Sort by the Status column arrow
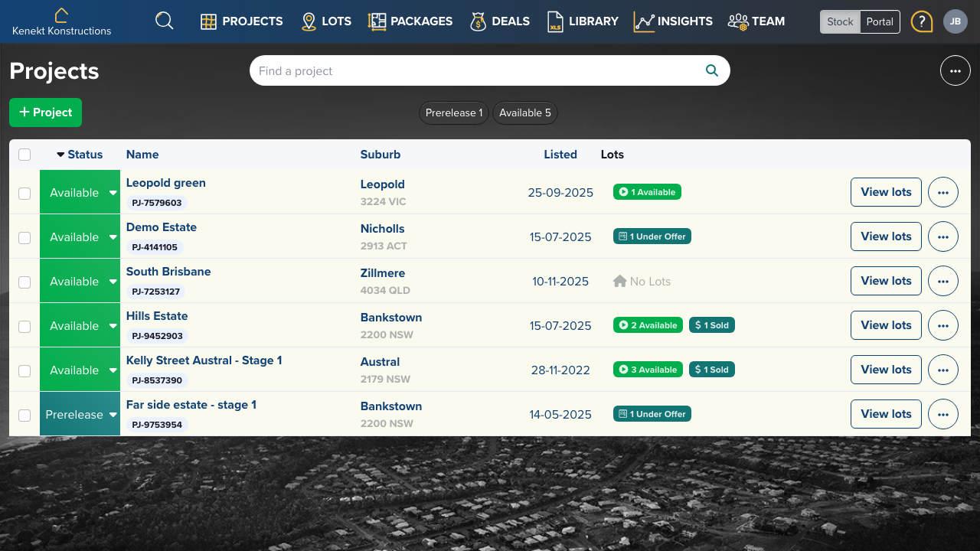The height and width of the screenshot is (551, 980). (x=61, y=155)
